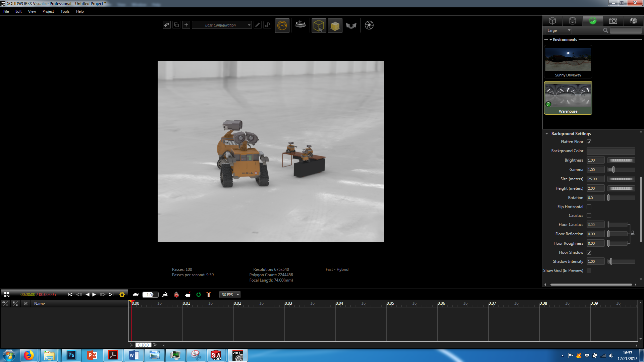Adjust the Floor Roughness slider
The image size is (644, 362).
pyautogui.click(x=618, y=243)
